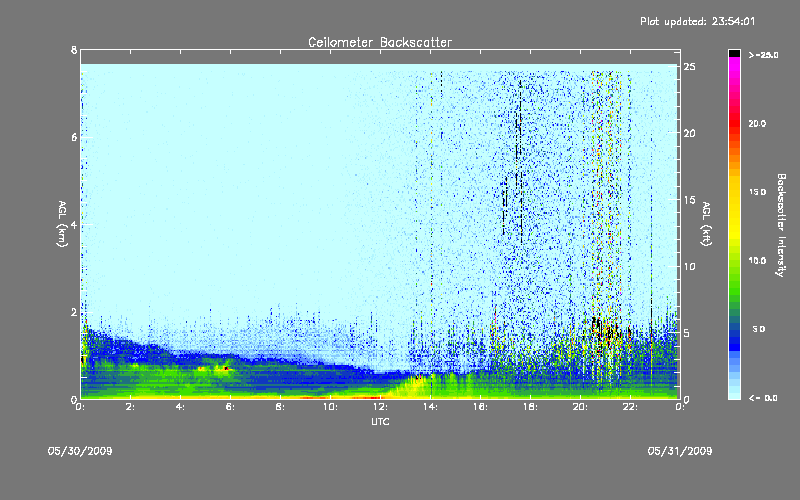Image resolution: width=800 pixels, height=500 pixels.
Task: Select the 20.0 colorbar label
Action: point(758,123)
